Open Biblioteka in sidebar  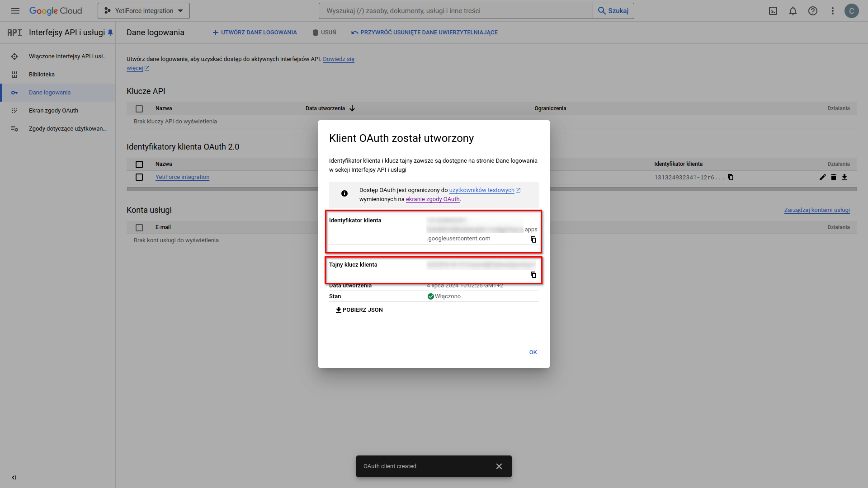pyautogui.click(x=58, y=75)
